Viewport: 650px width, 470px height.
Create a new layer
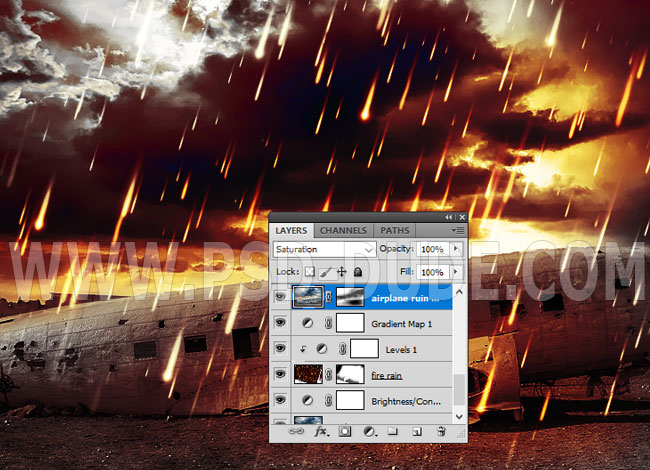pyautogui.click(x=416, y=432)
